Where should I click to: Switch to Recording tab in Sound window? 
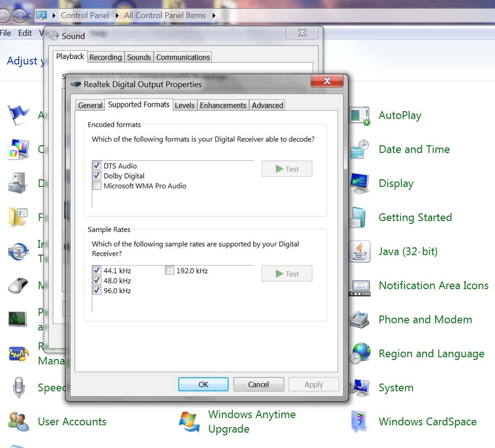click(x=105, y=57)
